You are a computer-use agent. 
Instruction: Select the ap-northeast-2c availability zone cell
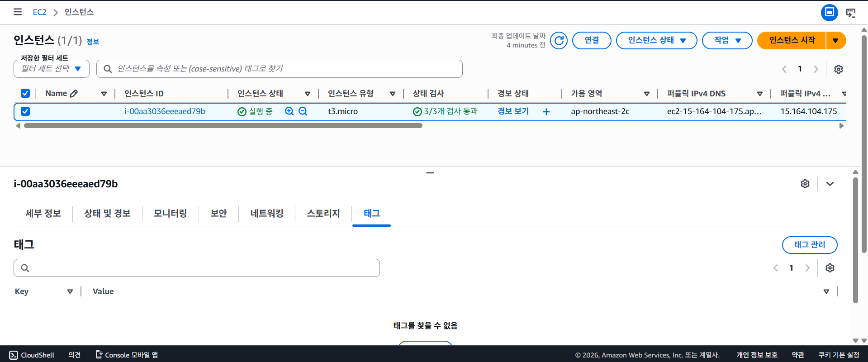600,111
